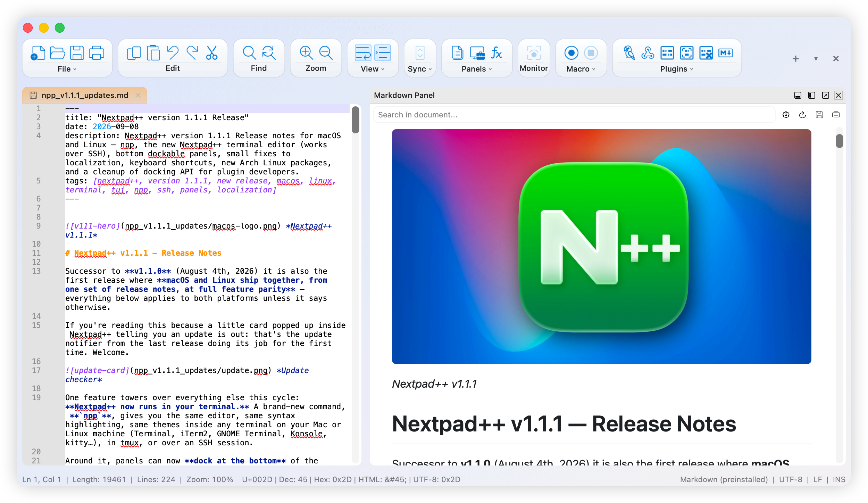
Task: Click the Nextpad++ logo hero image
Action: [601, 247]
